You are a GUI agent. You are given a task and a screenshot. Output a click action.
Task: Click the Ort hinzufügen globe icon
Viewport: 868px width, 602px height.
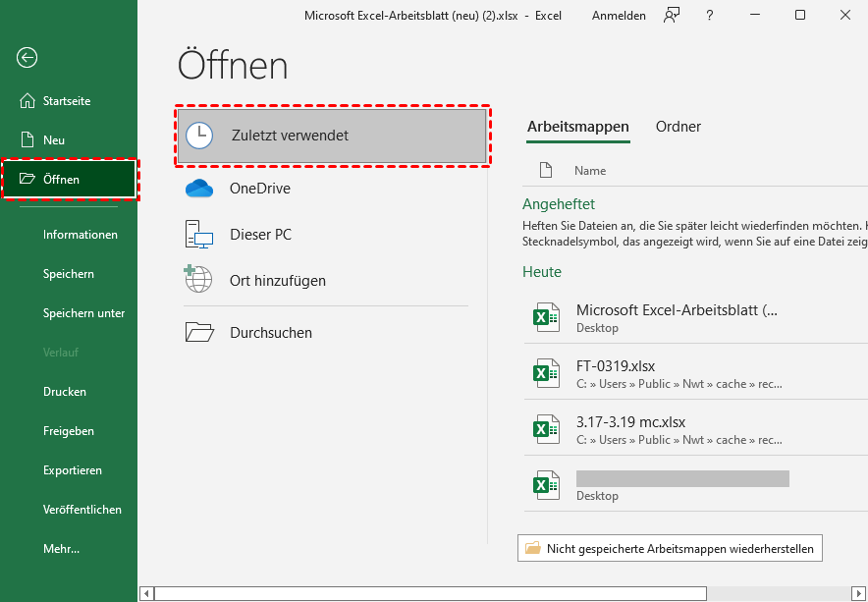[x=199, y=280]
